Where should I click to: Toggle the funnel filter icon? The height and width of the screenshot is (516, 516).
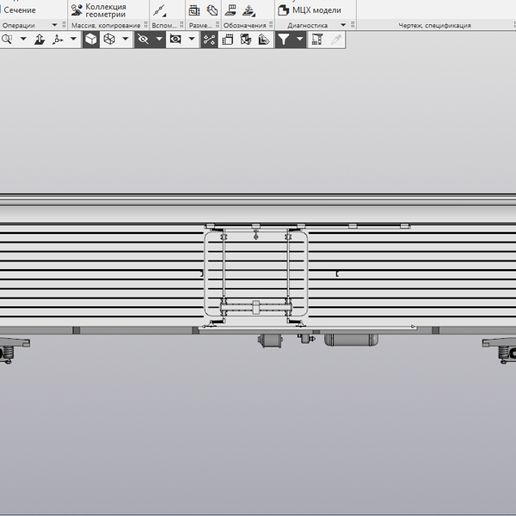(x=283, y=39)
